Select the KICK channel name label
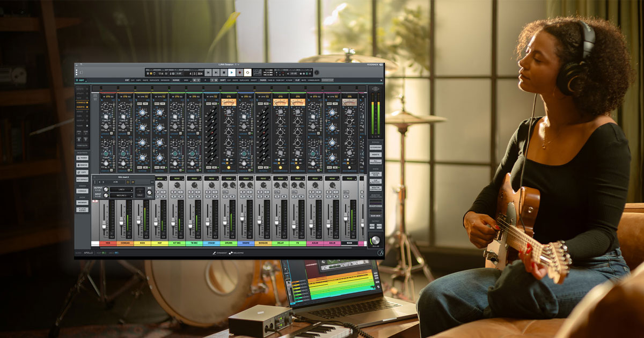The height and width of the screenshot is (338, 644). (142, 243)
